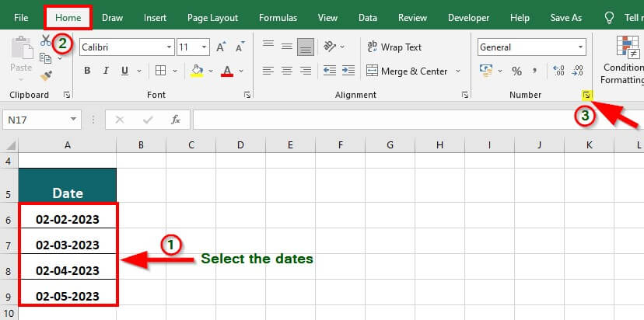Click Merge & Center button
644x320 pixels.
[407, 71]
